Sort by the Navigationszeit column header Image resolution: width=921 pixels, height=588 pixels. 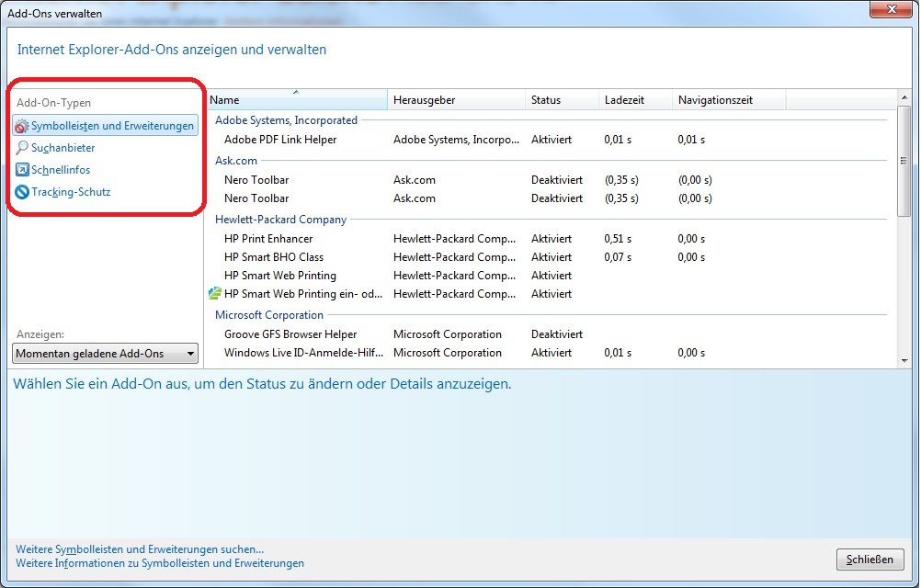[x=728, y=100]
